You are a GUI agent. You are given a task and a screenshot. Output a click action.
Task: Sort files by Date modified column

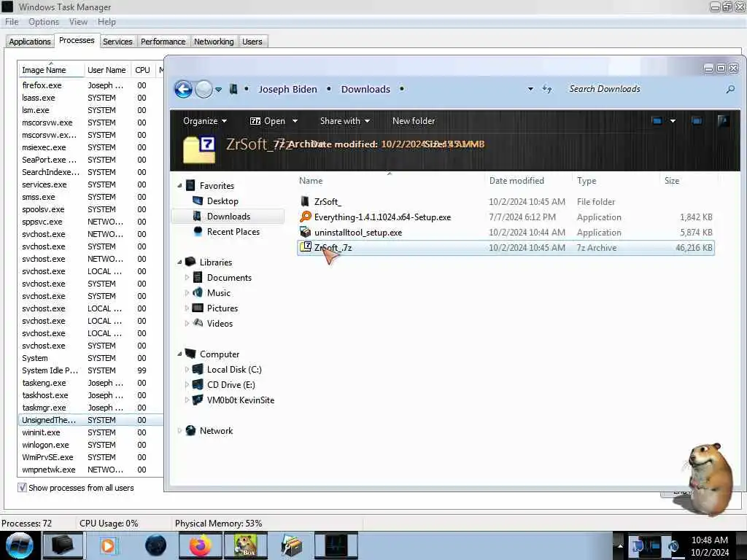click(x=528, y=181)
